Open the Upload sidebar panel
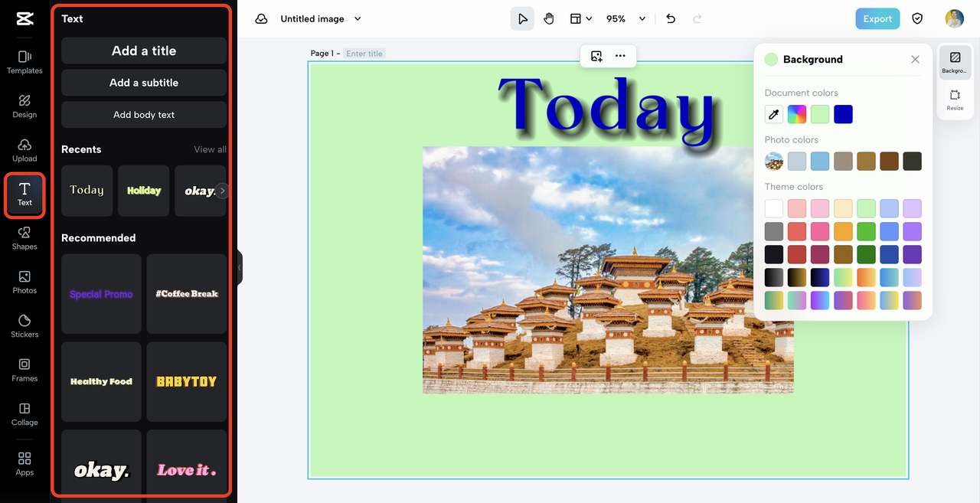 point(24,150)
